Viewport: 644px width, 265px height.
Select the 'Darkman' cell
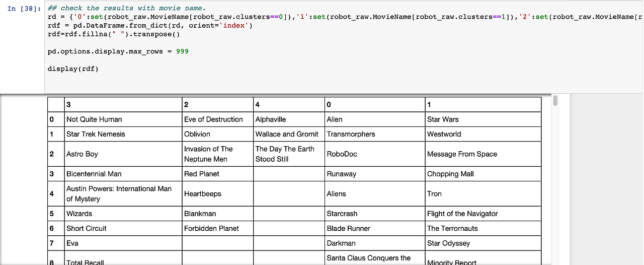(x=375, y=243)
